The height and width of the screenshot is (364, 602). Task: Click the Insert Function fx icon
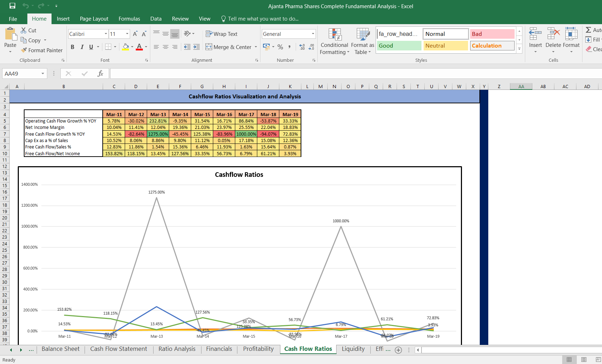pos(100,74)
